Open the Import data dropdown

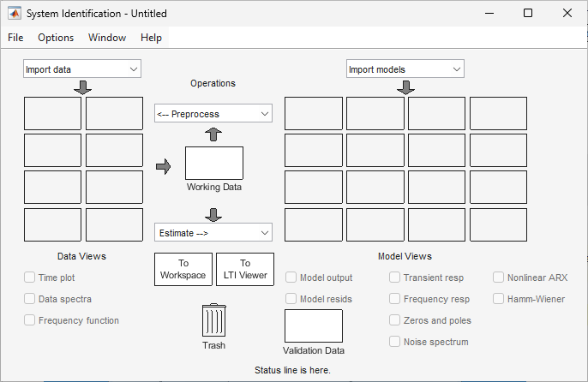click(x=82, y=69)
